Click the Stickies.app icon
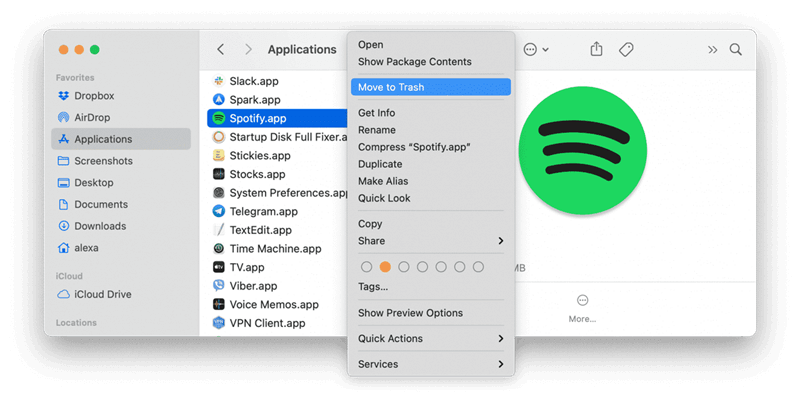 [x=219, y=155]
